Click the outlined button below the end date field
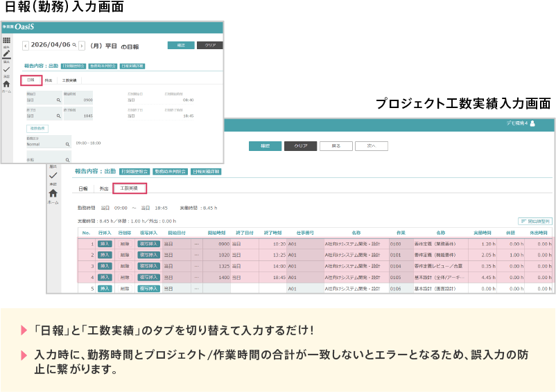This screenshot has width=556, height=392. tap(37, 129)
